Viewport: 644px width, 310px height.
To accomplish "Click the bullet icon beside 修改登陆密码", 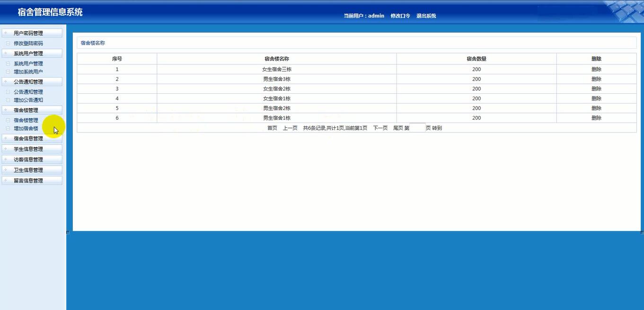I will pos(8,44).
